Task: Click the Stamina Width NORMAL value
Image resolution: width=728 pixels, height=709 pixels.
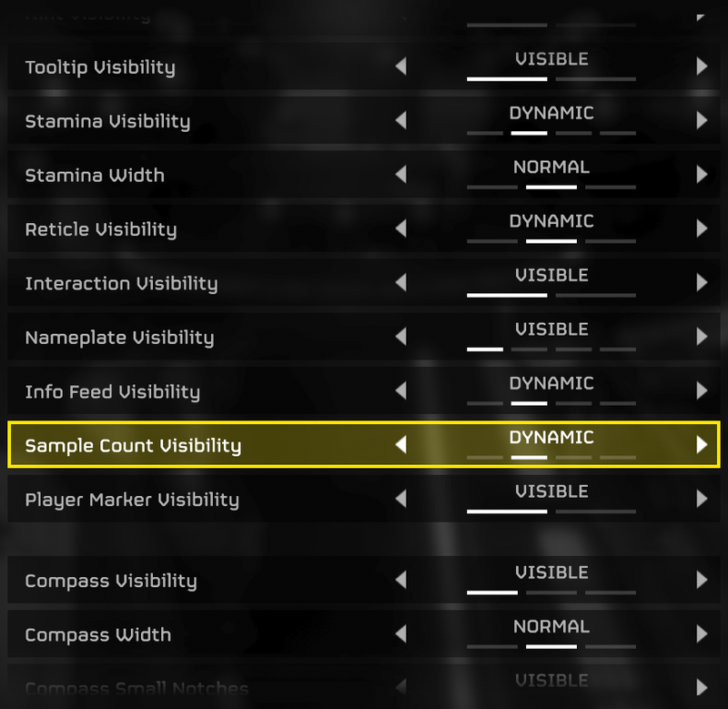Action: pos(551,167)
